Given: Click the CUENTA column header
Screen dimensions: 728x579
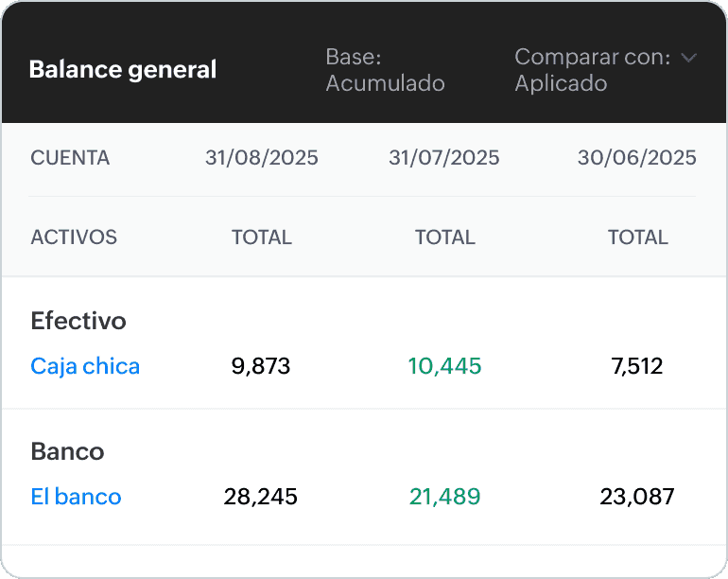Looking at the screenshot, I should coord(70,158).
